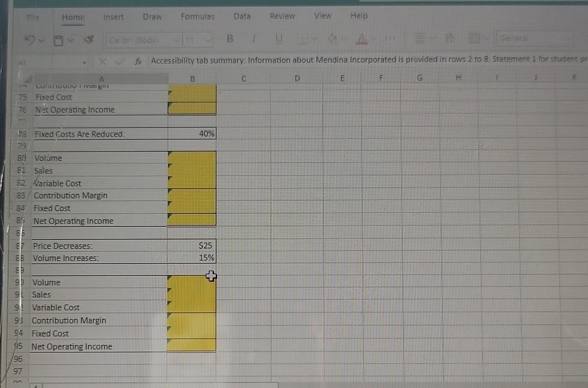Switch to the Draw tab
Screen dimensions: 588x388
pyautogui.click(x=152, y=17)
